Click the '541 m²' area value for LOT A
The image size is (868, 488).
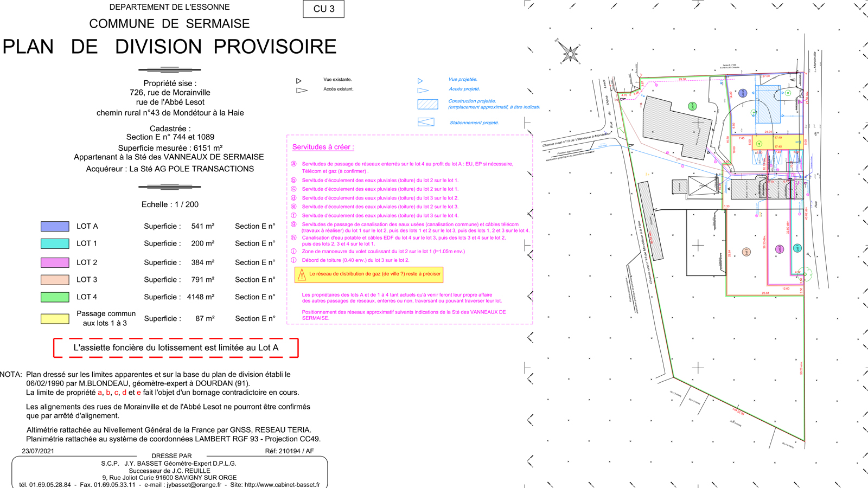[x=202, y=226]
